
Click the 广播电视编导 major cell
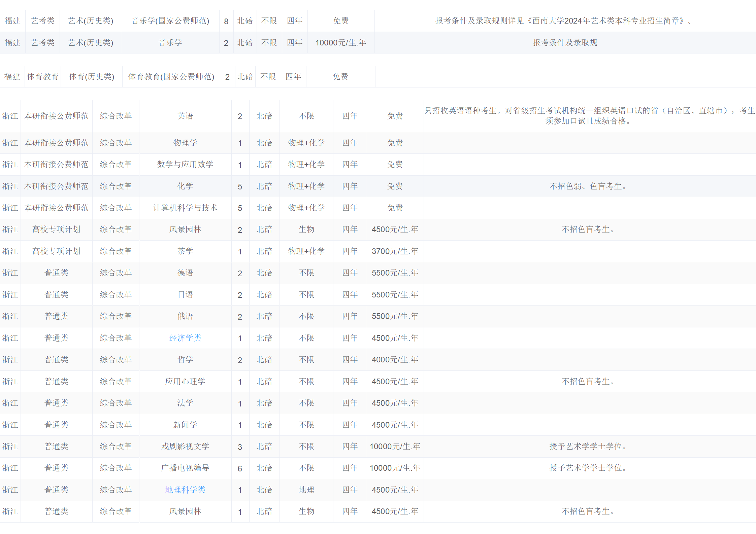pyautogui.click(x=185, y=468)
